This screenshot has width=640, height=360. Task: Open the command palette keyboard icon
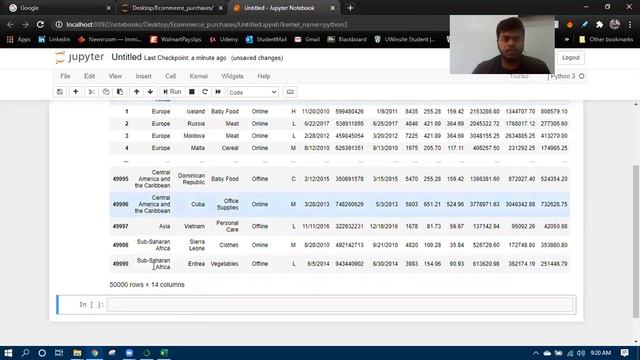point(290,92)
